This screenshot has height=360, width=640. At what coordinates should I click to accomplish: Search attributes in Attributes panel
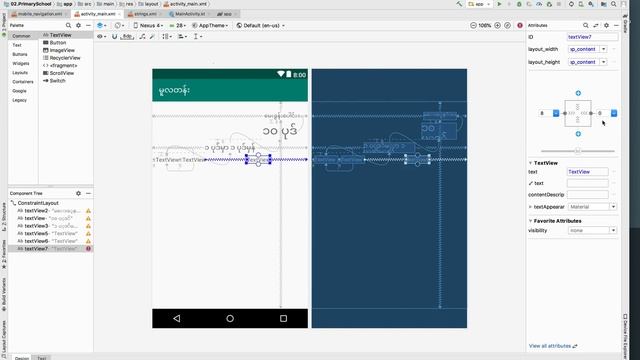point(586,25)
